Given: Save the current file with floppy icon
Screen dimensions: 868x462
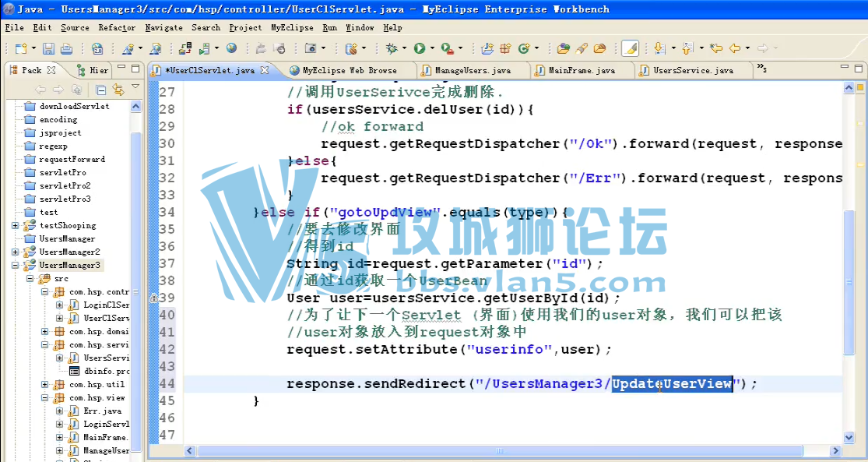Looking at the screenshot, I should (49, 49).
